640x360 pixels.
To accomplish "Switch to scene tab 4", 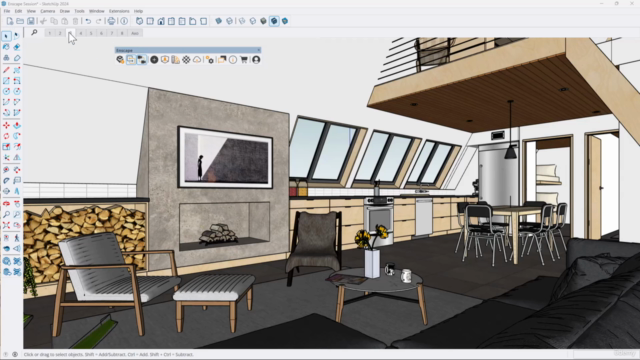I will (x=81, y=33).
